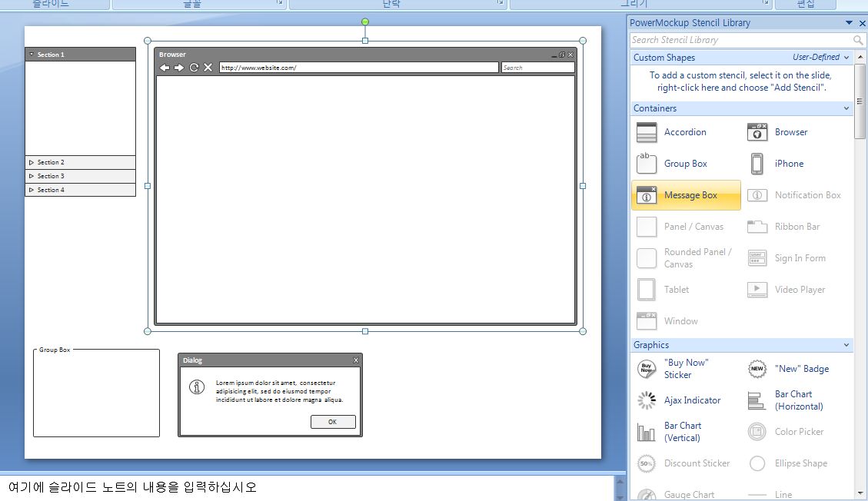Pick the Group Box stencil icon

647,164
